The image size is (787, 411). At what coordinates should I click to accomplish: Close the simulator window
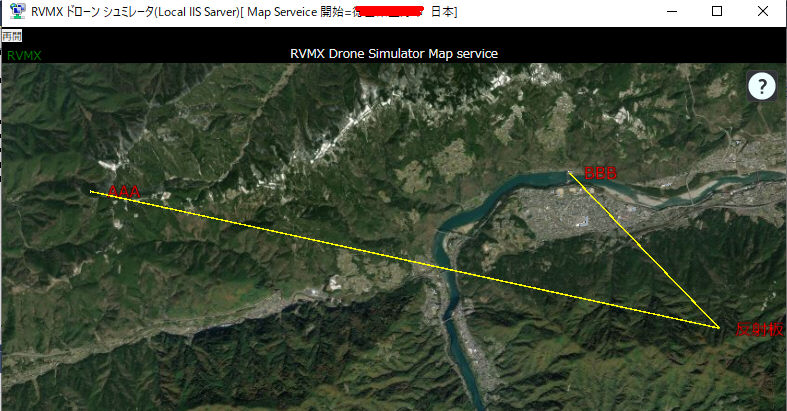(x=762, y=12)
